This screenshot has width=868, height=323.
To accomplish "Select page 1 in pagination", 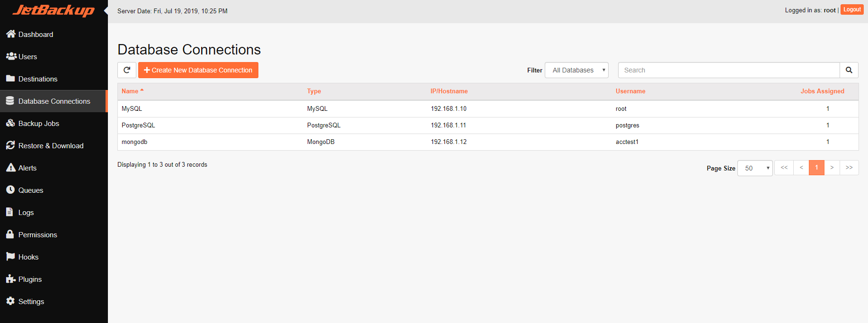I will pos(816,168).
